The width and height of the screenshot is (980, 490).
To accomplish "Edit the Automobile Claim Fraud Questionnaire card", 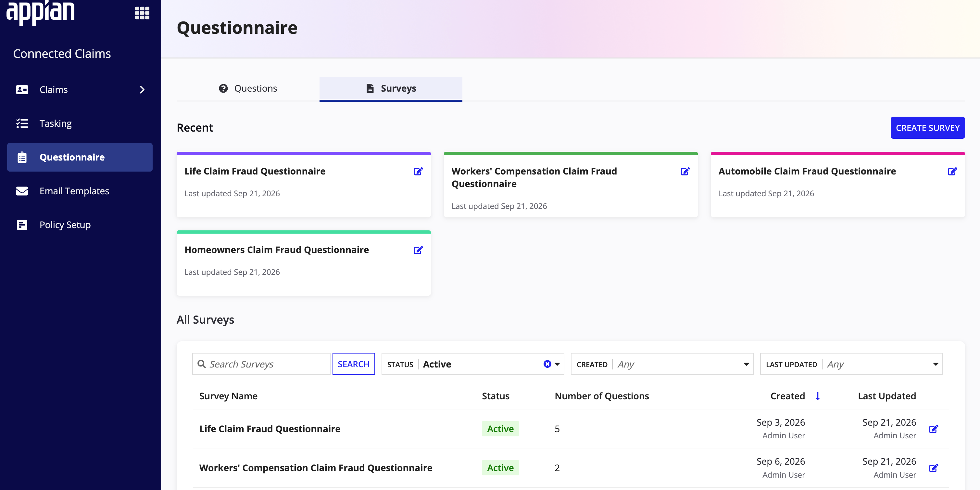I will 952,171.
